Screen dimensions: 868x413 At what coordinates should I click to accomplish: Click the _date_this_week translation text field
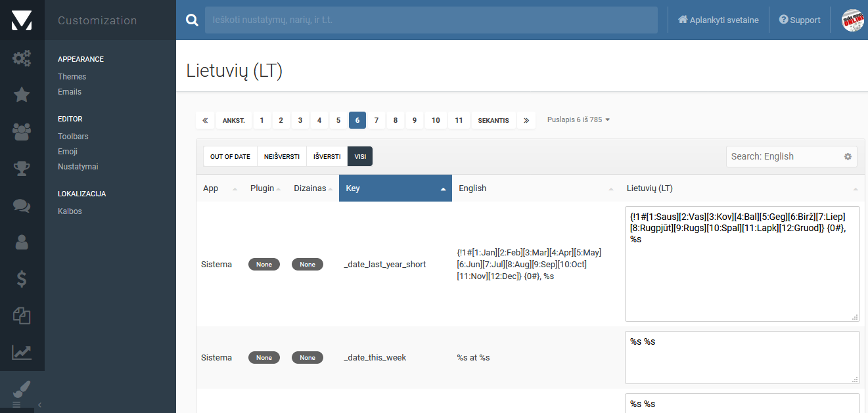pyautogui.click(x=742, y=357)
